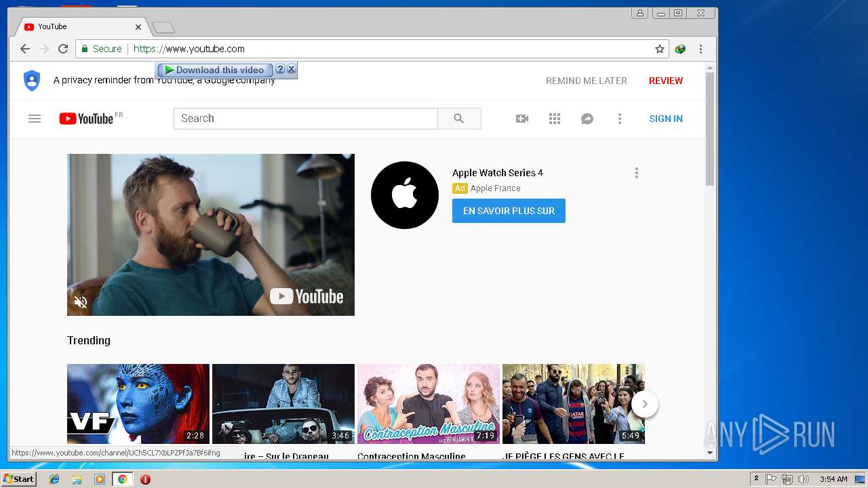Click the browser forward arrow

pos(44,49)
